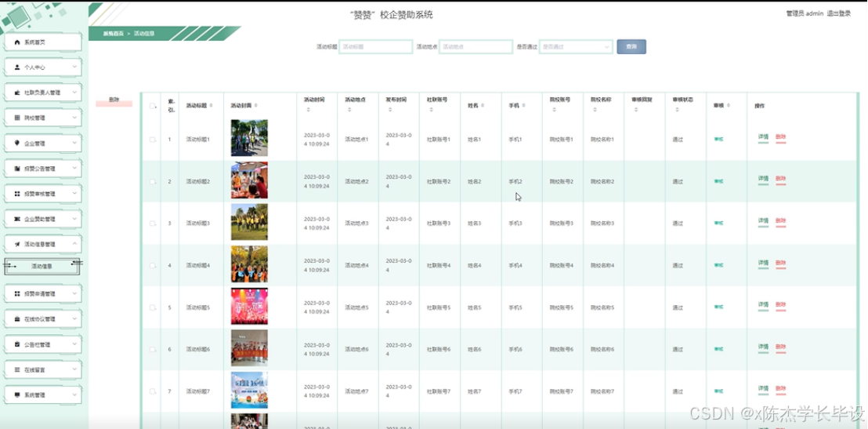Viewport: 868px width, 429px height.
Task: Check the box for row 活动标题4
Action: click(152, 266)
